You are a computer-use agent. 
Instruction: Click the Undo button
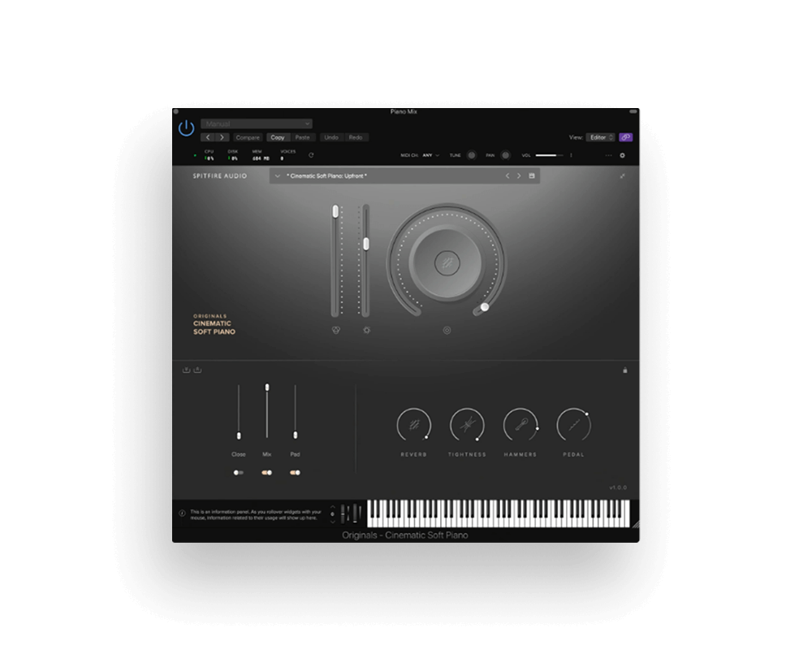click(x=331, y=137)
